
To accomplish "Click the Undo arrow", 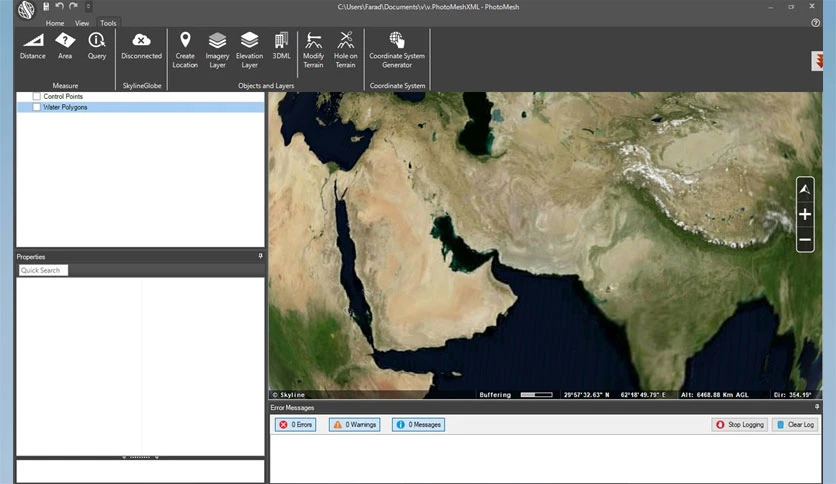I will pyautogui.click(x=60, y=6).
